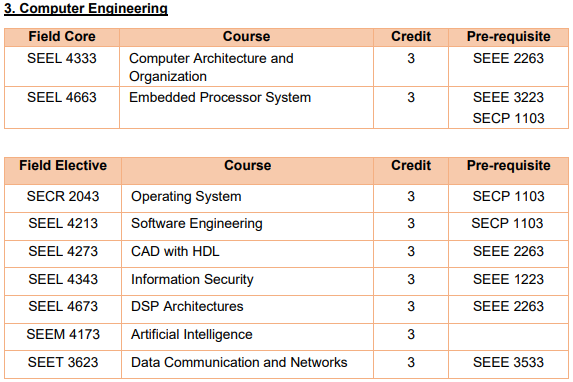Click the SEEE 3223 pre-requisite entry
Screen dimensions: 573x382
coord(508,98)
